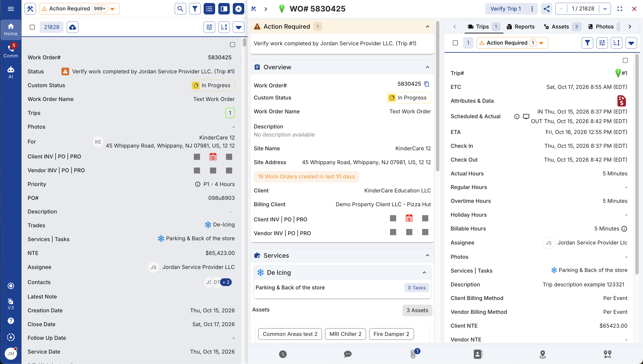
Task: Tick the trips select-all checkbox
Action: coord(455,43)
